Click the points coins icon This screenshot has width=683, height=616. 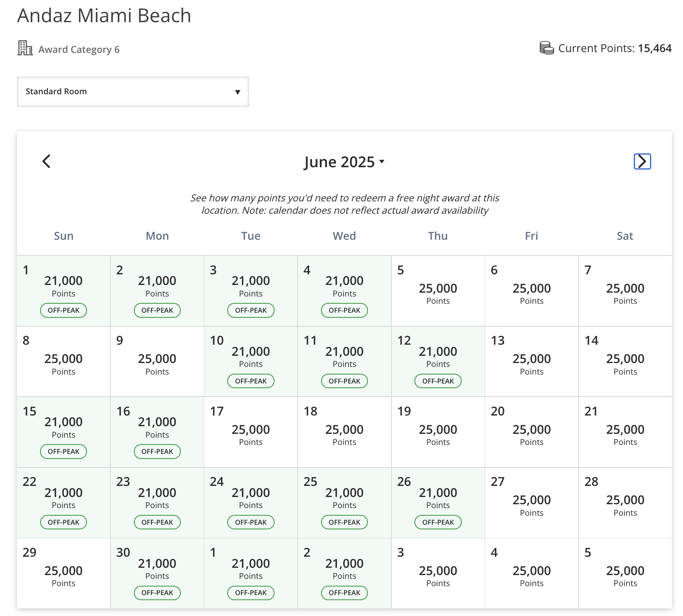tap(547, 48)
